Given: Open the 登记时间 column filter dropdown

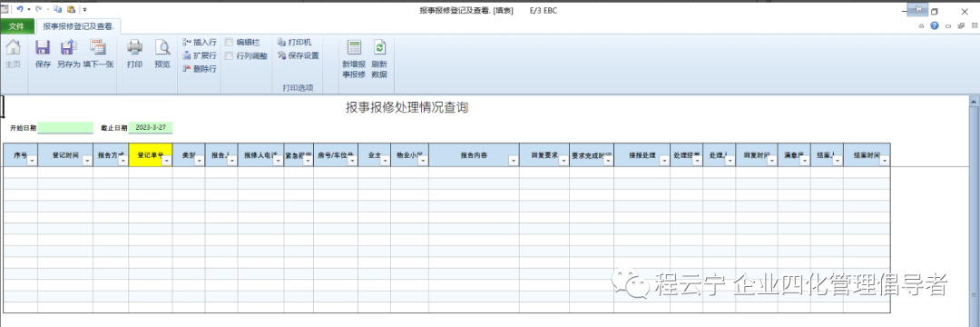Looking at the screenshot, I should pyautogui.click(x=87, y=161).
